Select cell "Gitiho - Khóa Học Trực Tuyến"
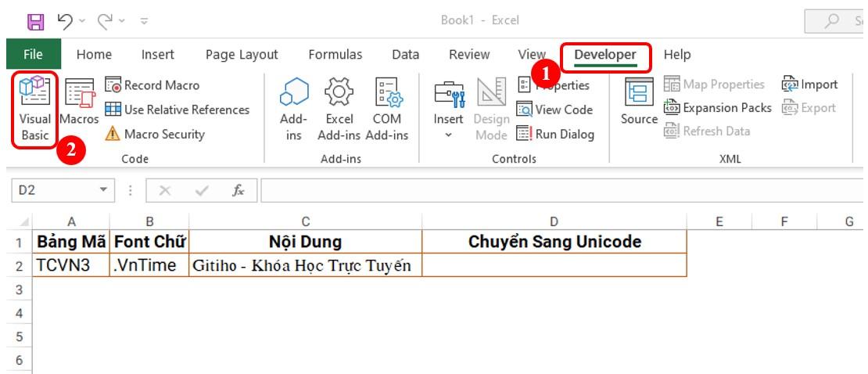Viewport: 868px width, 374px height. (306, 265)
